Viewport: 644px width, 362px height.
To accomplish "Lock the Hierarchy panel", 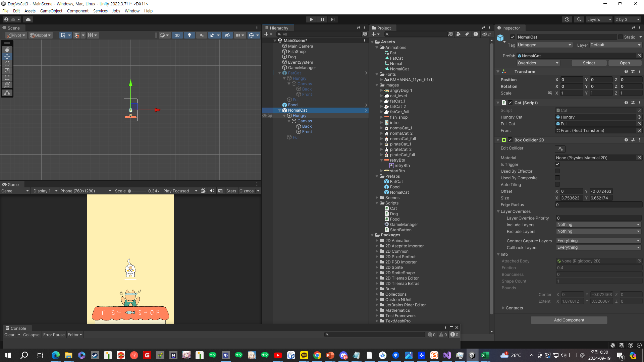I will click(358, 28).
